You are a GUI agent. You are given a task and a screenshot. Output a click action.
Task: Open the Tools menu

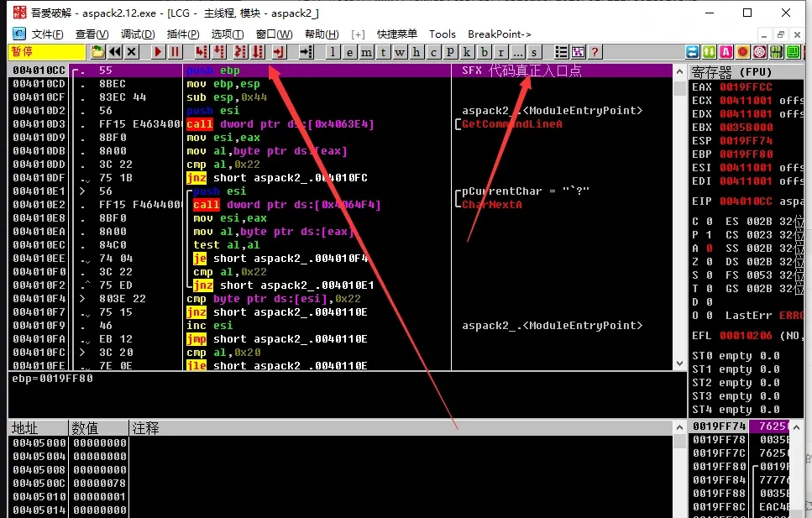443,34
